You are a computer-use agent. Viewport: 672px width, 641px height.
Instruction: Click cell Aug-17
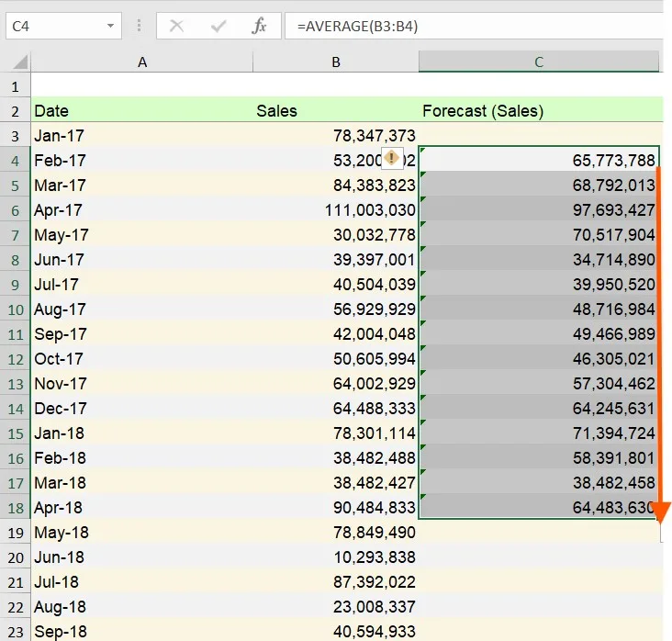click(x=142, y=309)
